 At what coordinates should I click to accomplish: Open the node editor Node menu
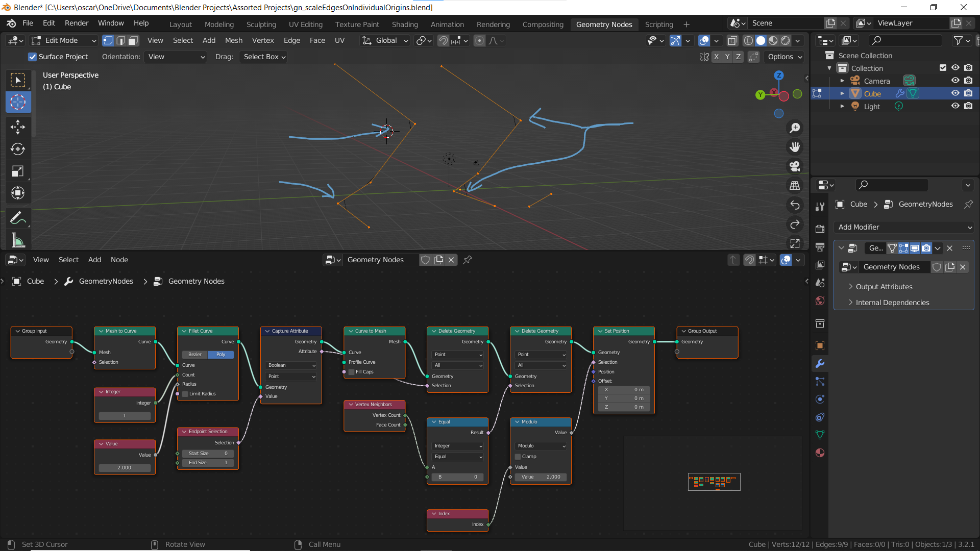click(x=119, y=260)
